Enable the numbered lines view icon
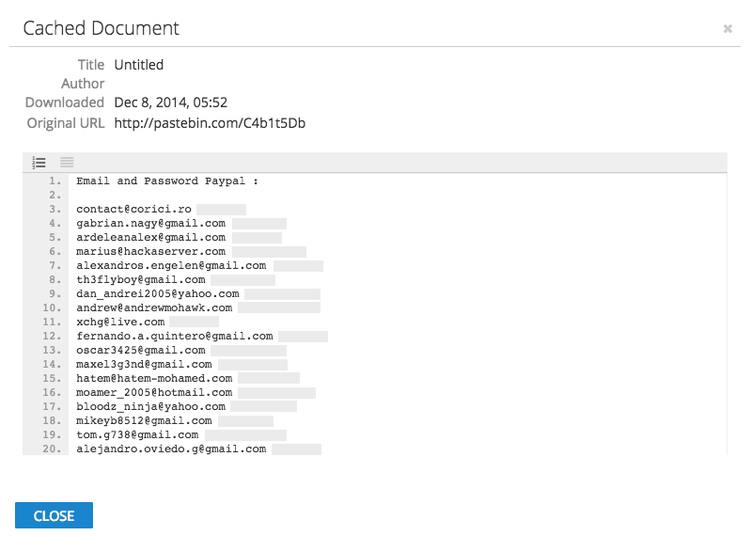The image size is (750, 551). (39, 162)
